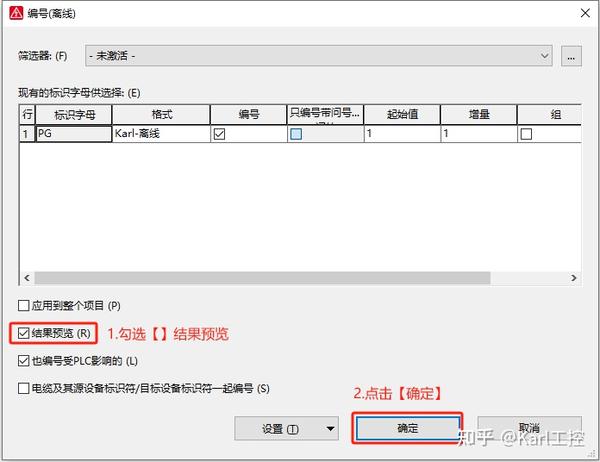Click the Karl-离线 format cell
Image resolution: width=600 pixels, height=462 pixels.
161,134
